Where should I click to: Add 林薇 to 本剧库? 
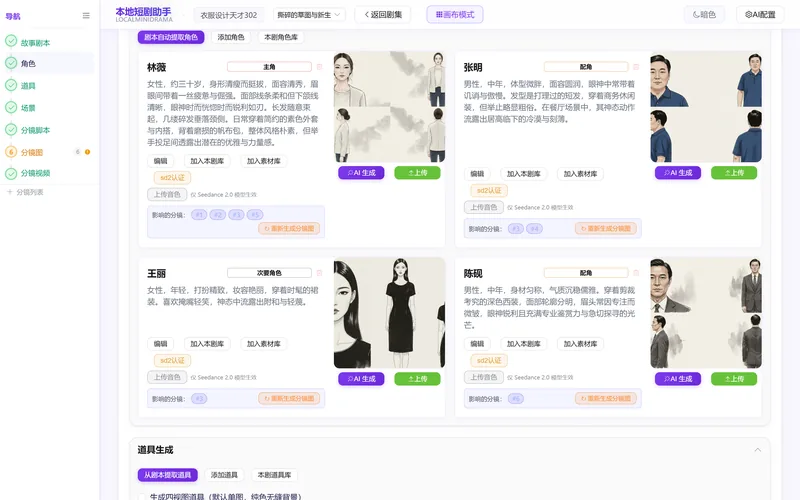pos(207,161)
